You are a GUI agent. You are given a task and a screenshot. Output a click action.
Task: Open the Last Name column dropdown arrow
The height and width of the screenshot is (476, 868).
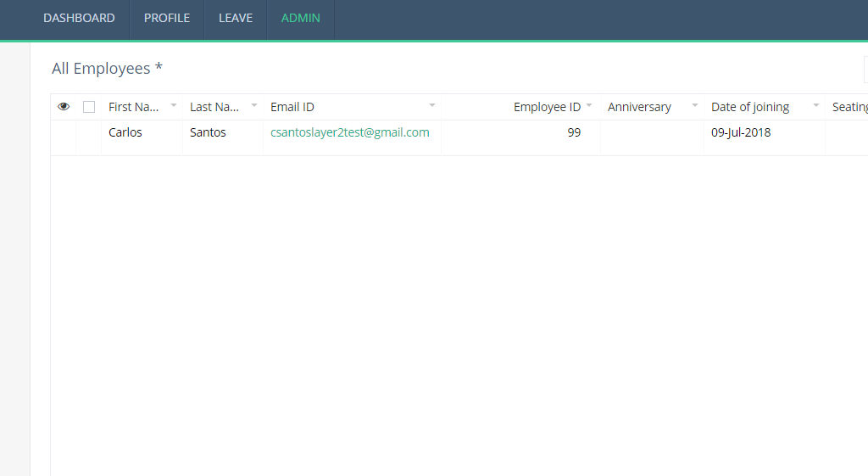click(254, 106)
